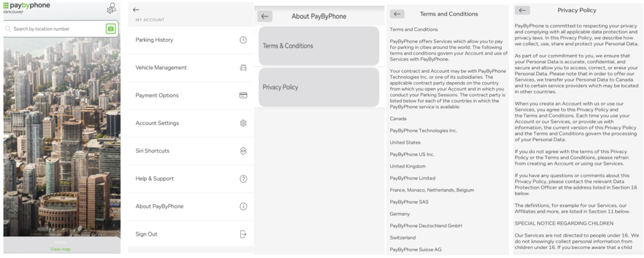Open Privacy Policy button
Viewport: 644px width, 258px height.
point(319,87)
